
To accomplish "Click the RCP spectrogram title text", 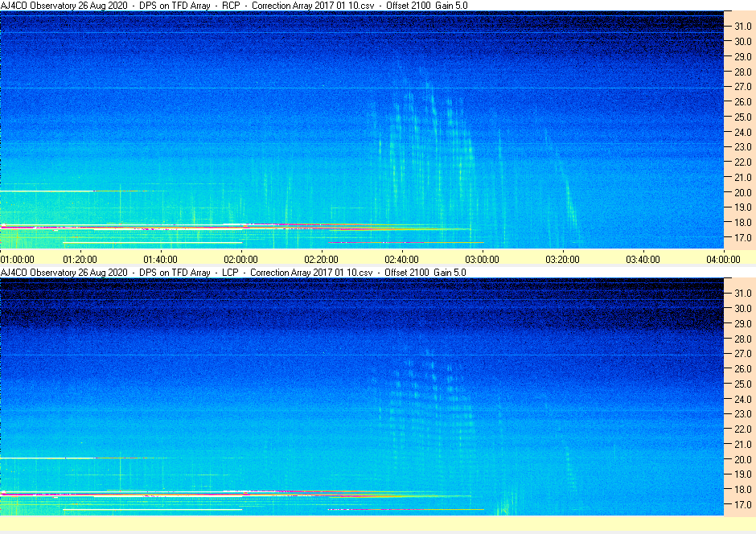I will 234,6.
